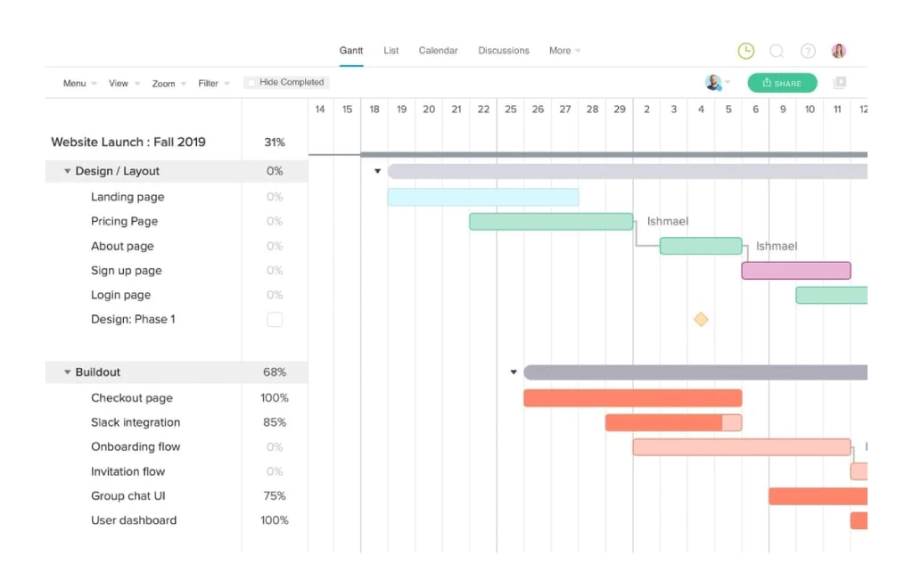913x588 pixels.
Task: Collapse the Buildout group
Action: click(68, 372)
